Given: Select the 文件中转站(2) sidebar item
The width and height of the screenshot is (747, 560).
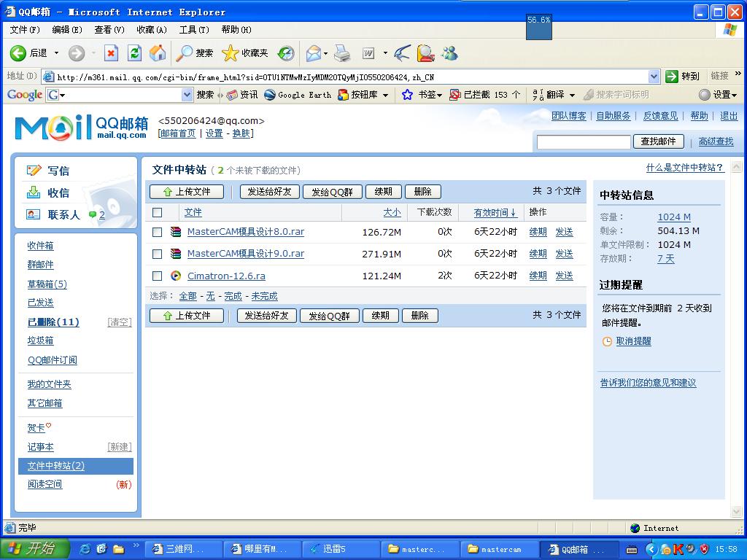Looking at the screenshot, I should coord(76,466).
